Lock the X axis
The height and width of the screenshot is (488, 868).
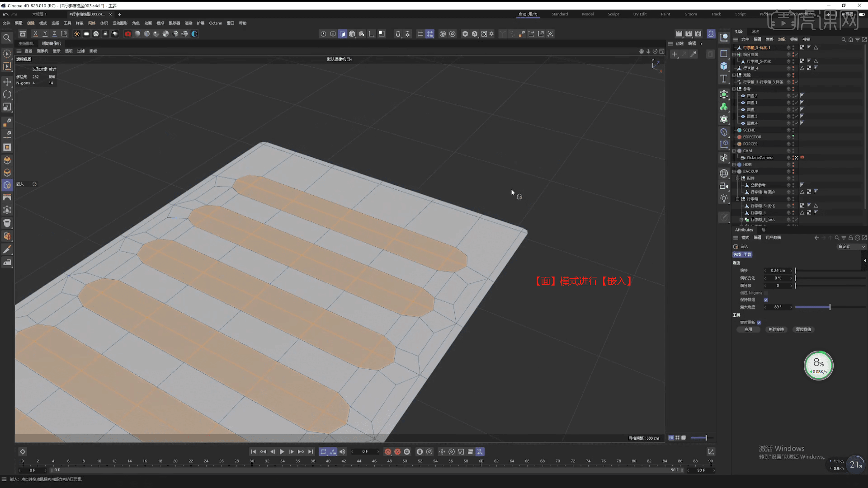pos(35,34)
